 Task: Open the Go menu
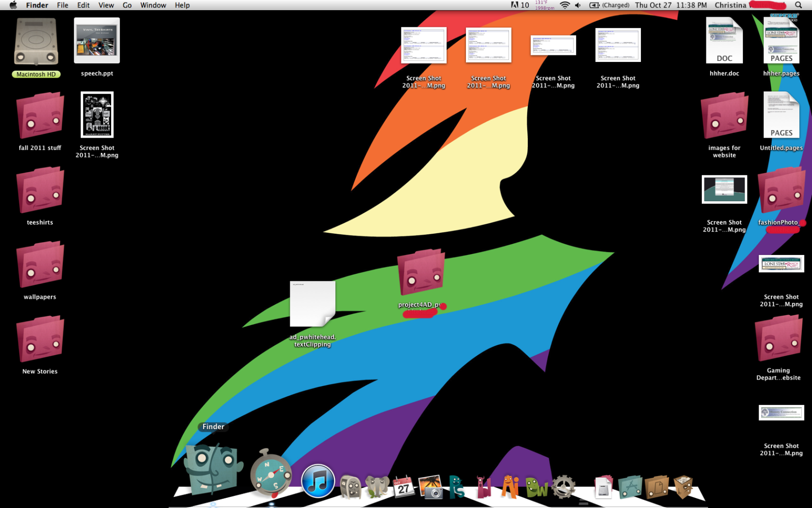[x=127, y=5]
